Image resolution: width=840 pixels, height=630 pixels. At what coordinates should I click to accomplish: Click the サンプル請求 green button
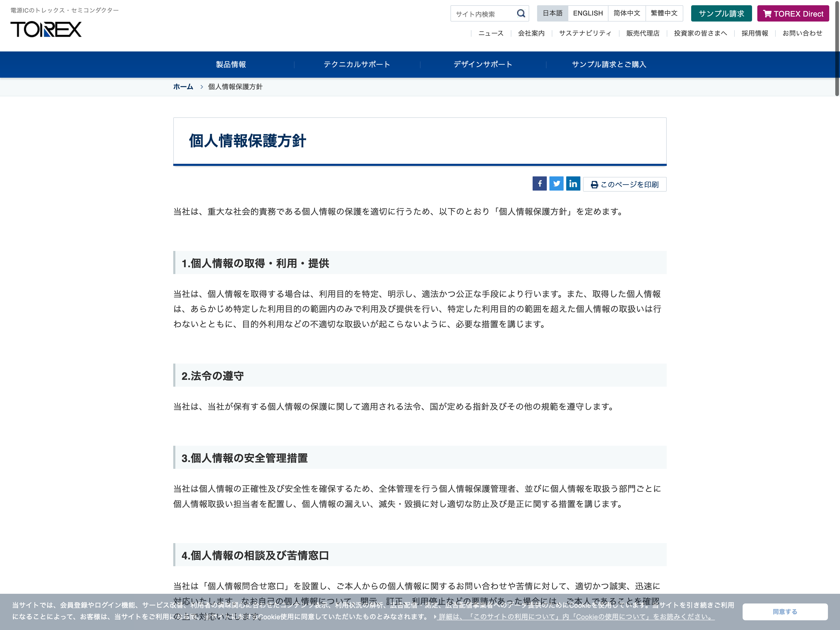pos(721,14)
